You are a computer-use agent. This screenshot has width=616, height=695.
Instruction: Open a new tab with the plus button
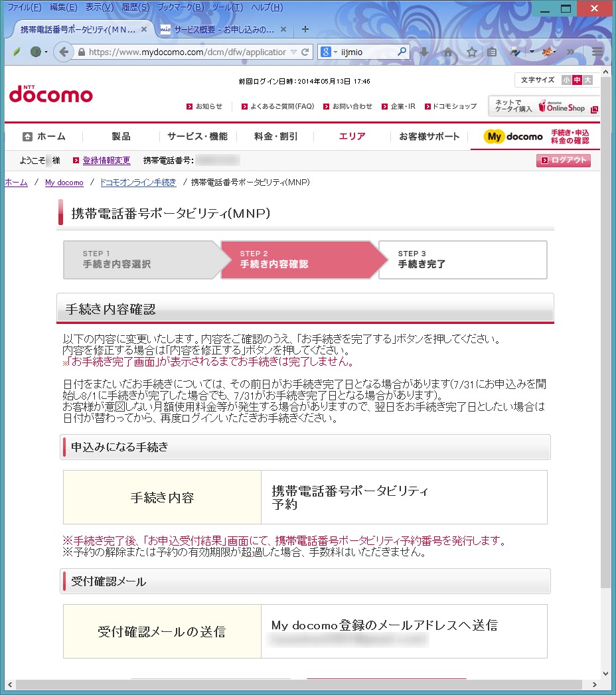click(305, 29)
